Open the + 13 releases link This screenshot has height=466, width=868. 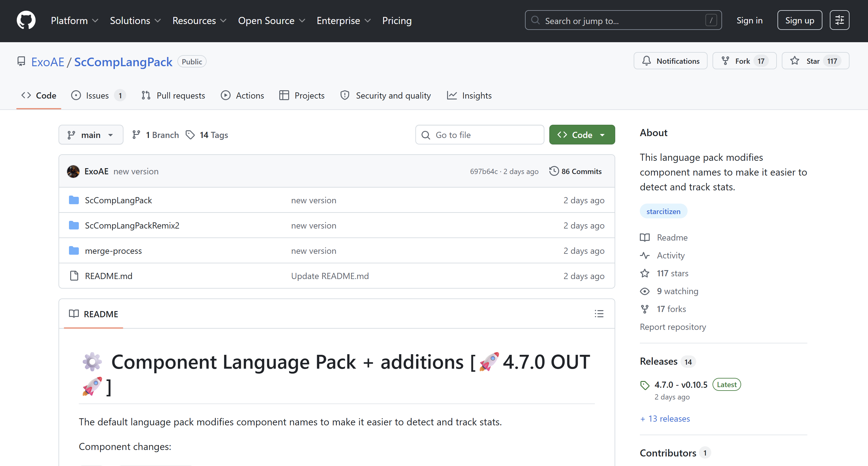coord(665,419)
